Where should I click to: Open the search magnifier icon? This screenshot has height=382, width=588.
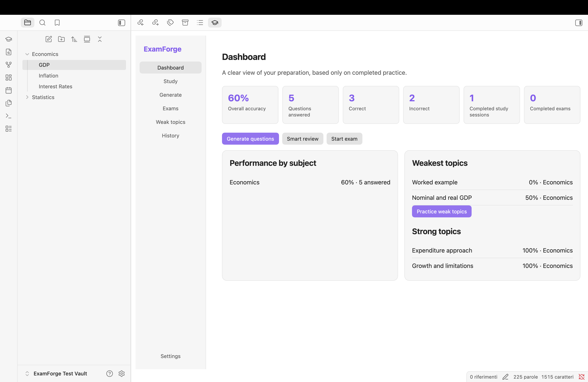(x=42, y=23)
